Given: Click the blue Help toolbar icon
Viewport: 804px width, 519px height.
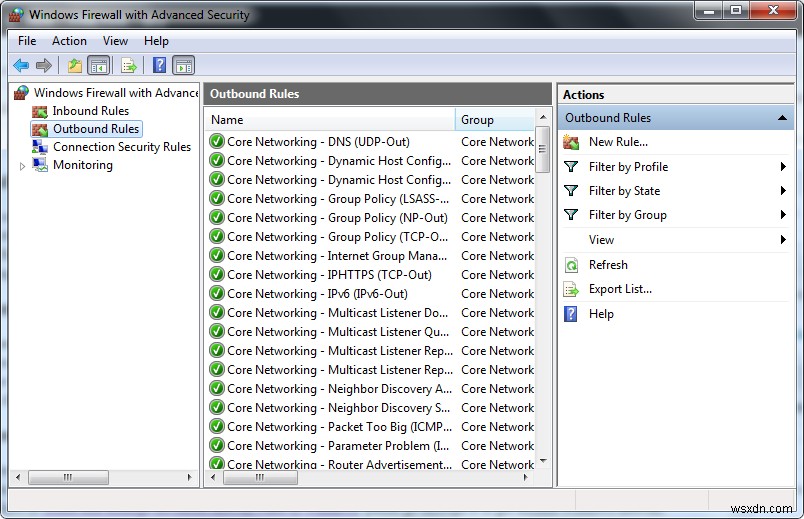Looking at the screenshot, I should (159, 65).
